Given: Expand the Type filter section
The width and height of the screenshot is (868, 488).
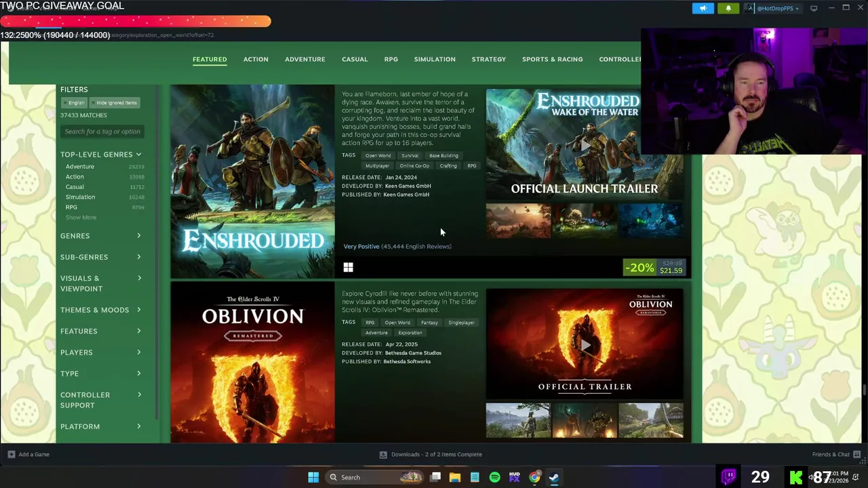Looking at the screenshot, I should [x=101, y=373].
